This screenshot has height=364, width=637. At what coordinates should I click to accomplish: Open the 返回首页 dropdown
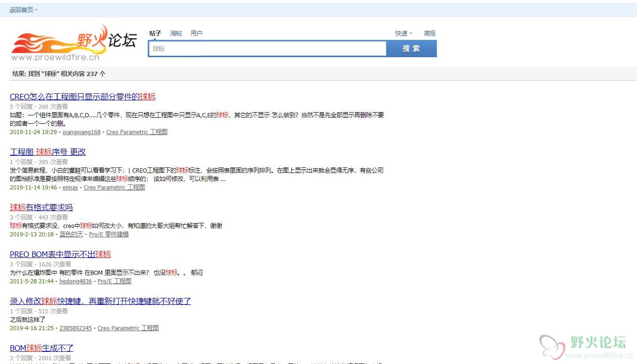[23, 10]
